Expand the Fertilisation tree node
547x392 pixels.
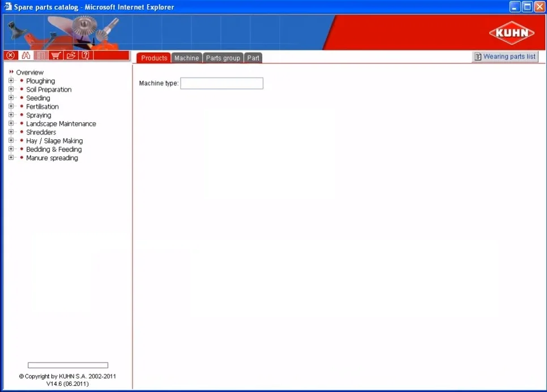[11, 106]
